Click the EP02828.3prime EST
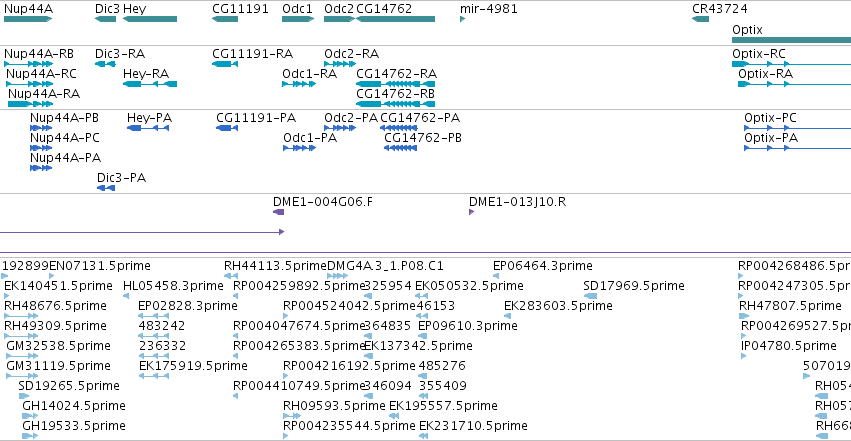This screenshot has width=851, height=441. click(188, 306)
